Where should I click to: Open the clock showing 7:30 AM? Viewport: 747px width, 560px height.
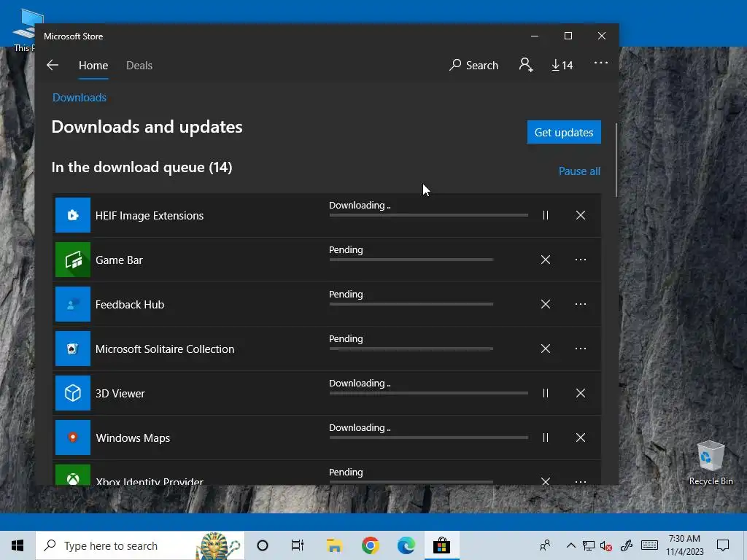[x=684, y=545]
